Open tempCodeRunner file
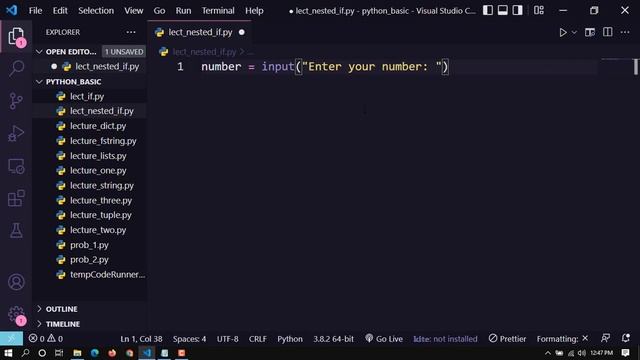The image size is (640, 360). click(107, 275)
